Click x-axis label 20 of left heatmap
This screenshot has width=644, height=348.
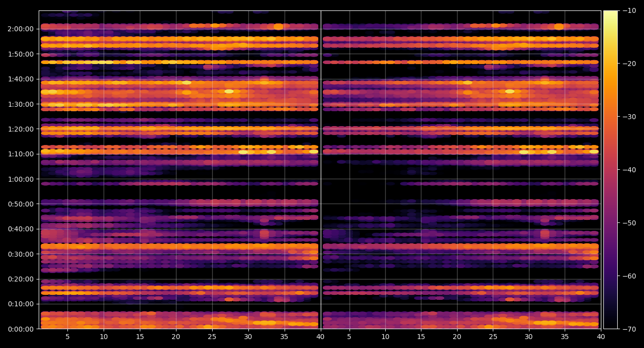pos(176,337)
